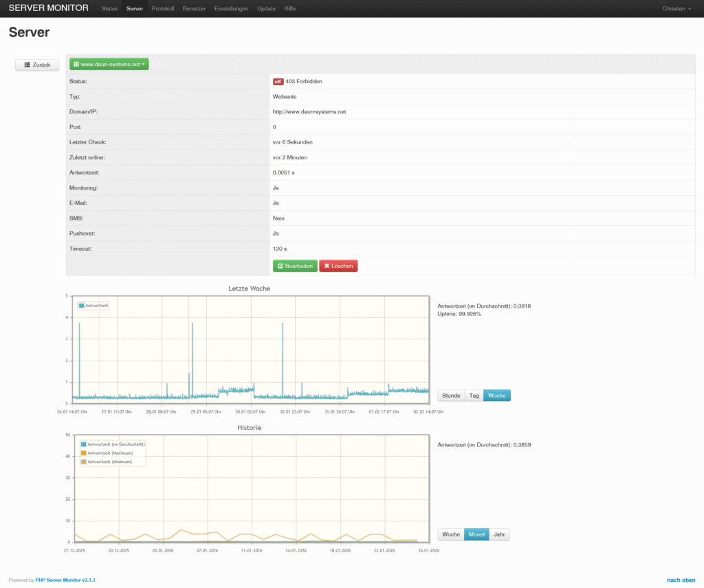Switch to the Status section in the navbar
Image resolution: width=704 pixels, height=588 pixels.
click(109, 9)
